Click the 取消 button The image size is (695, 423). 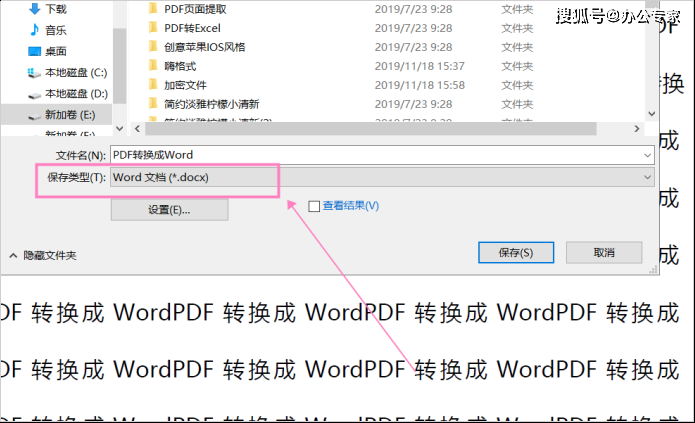604,253
